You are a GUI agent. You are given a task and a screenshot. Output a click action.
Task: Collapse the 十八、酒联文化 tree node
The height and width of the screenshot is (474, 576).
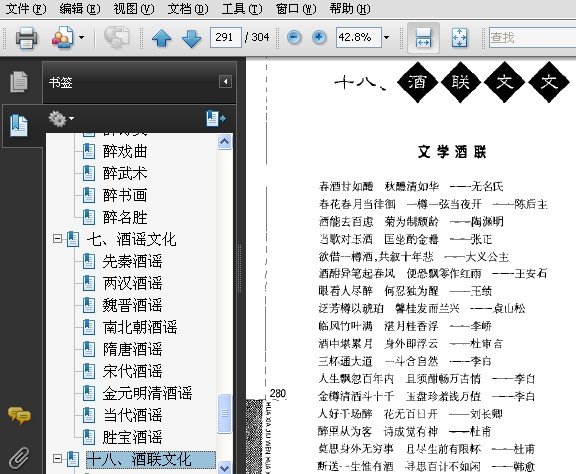pos(57,459)
